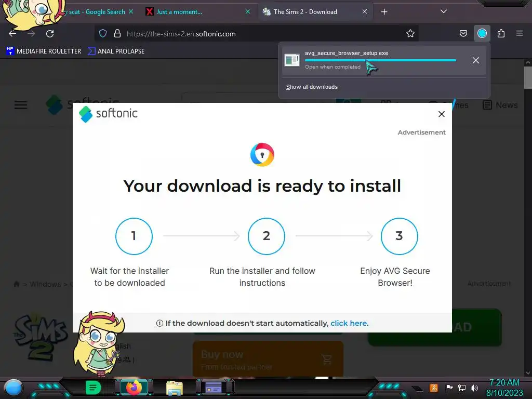Cancel the avg_secure_browser_setup.exe download

476,60
